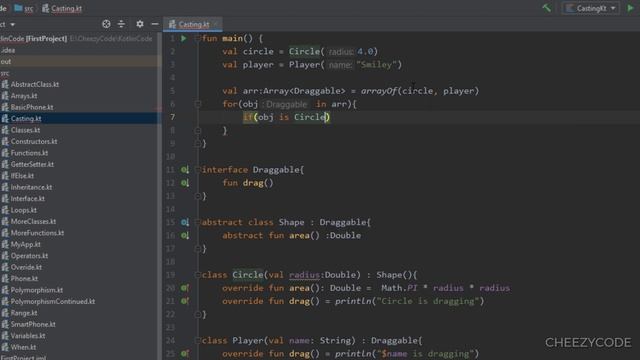Click the arrayOf call on line 5
Viewport: 640px width, 360px height.
coord(379,91)
